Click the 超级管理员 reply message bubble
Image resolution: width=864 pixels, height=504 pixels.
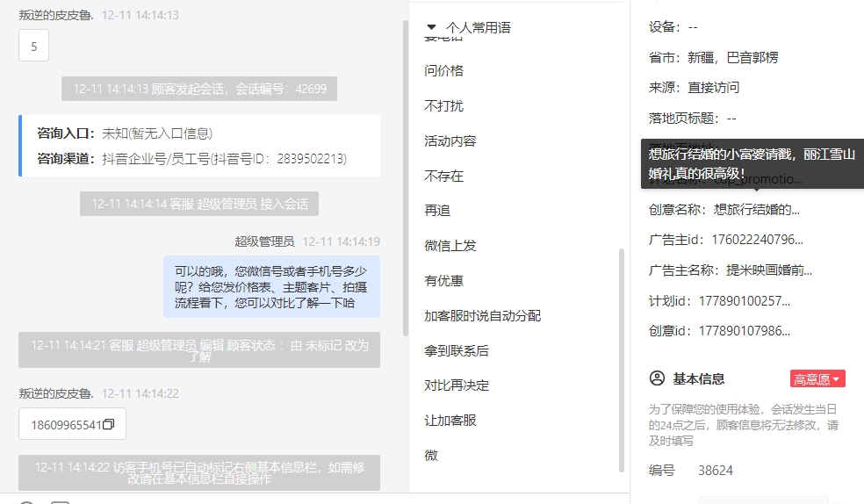[x=271, y=287]
